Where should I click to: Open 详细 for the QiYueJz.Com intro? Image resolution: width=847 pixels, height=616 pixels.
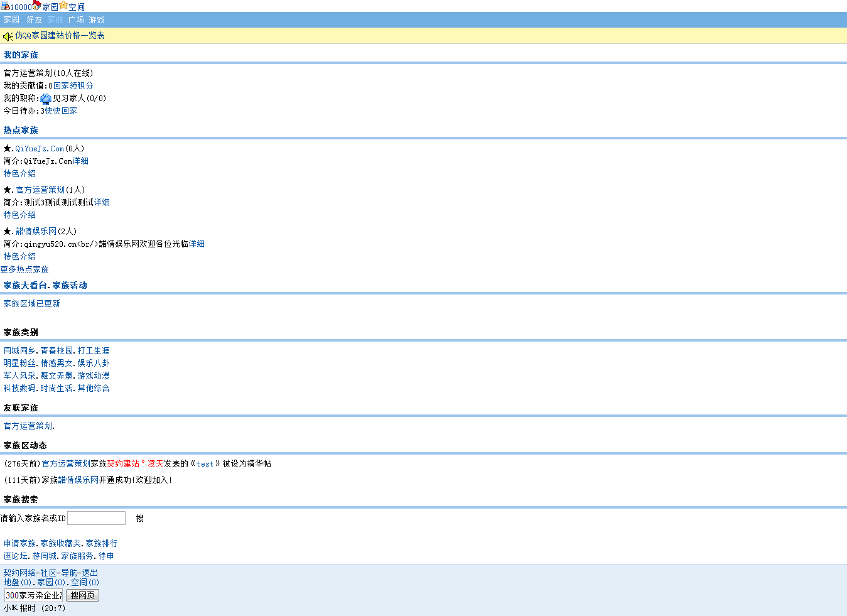(x=80, y=161)
